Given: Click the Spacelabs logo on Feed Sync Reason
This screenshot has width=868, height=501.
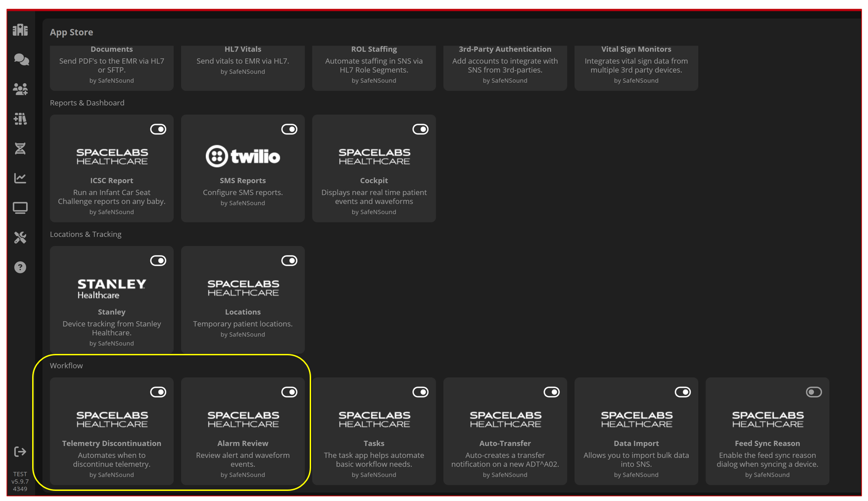Looking at the screenshot, I should 767,419.
